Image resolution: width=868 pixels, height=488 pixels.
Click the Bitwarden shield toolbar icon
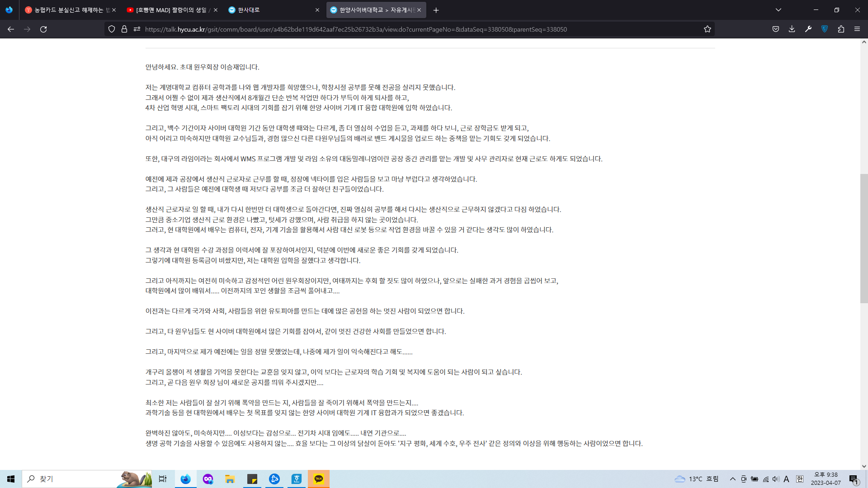(825, 29)
